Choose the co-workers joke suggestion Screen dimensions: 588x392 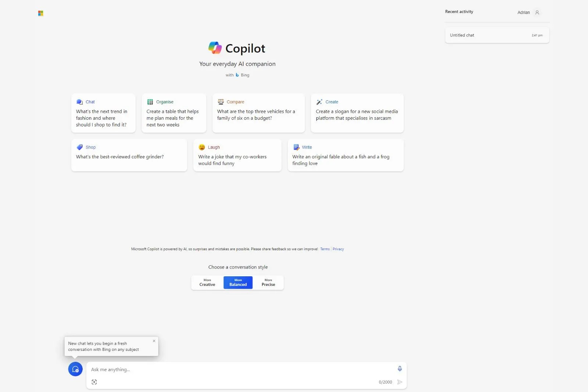click(237, 155)
